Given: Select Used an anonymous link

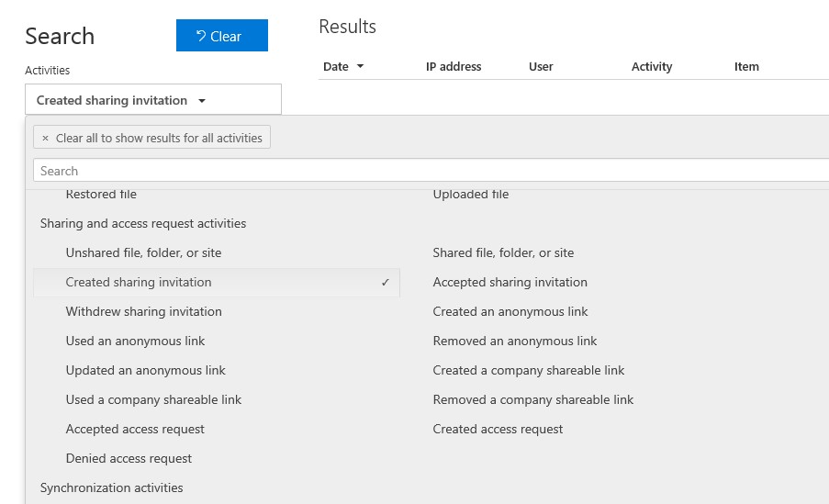Looking at the screenshot, I should (x=135, y=342).
